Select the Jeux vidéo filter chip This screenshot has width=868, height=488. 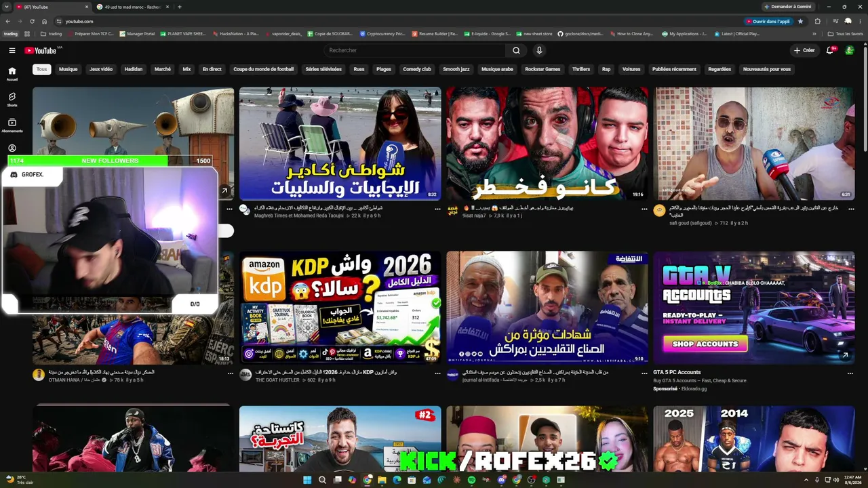tap(101, 69)
